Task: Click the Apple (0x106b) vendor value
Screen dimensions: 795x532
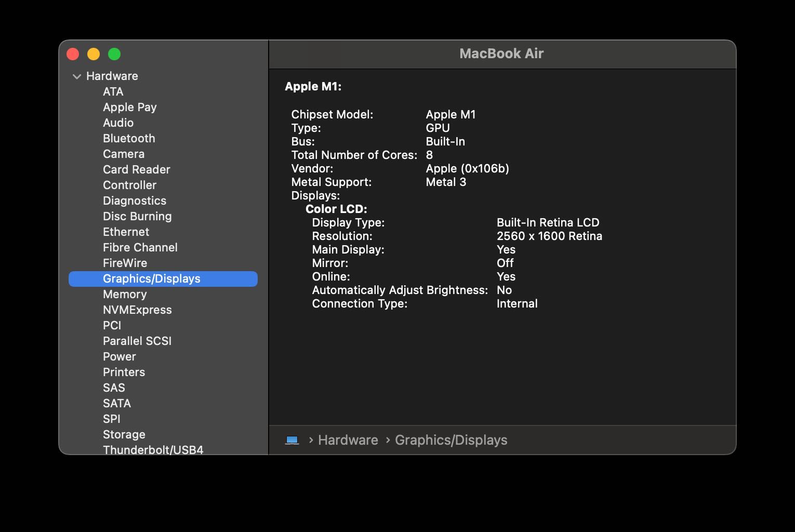Action: coord(467,168)
